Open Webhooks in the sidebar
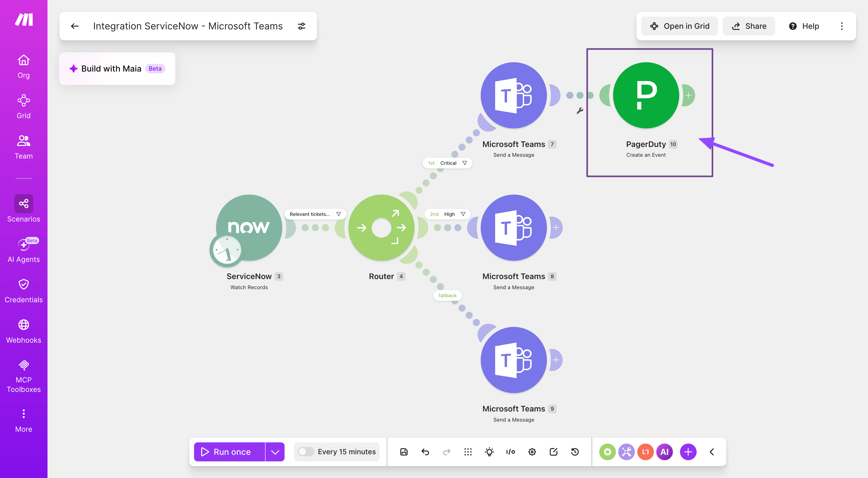868x478 pixels. (23, 332)
